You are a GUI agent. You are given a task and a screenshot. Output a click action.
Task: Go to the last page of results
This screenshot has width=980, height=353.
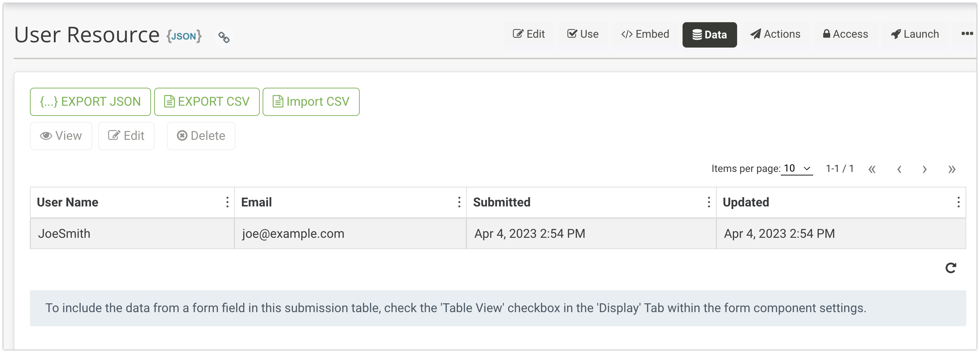(951, 169)
